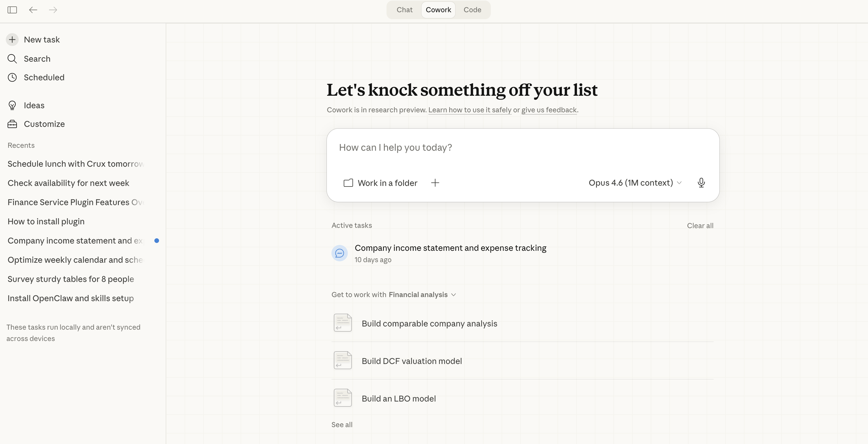868x444 pixels.
Task: Select Work in a folder option
Action: pos(380,183)
